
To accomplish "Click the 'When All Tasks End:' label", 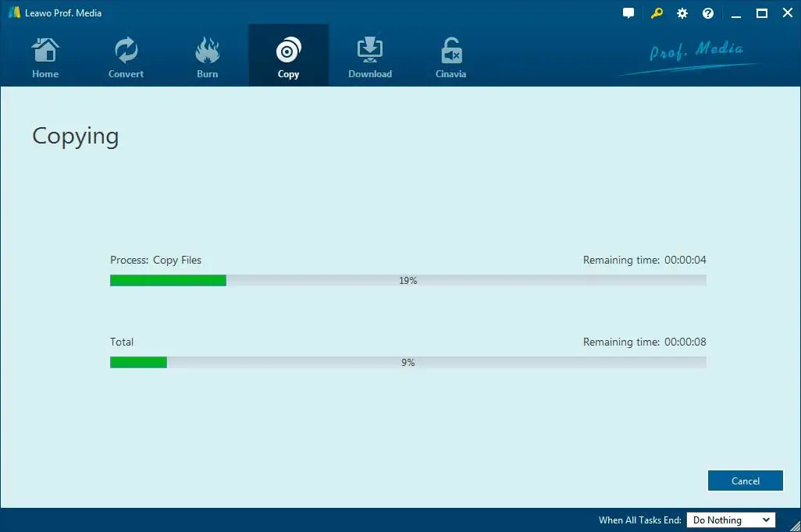I will [640, 520].
